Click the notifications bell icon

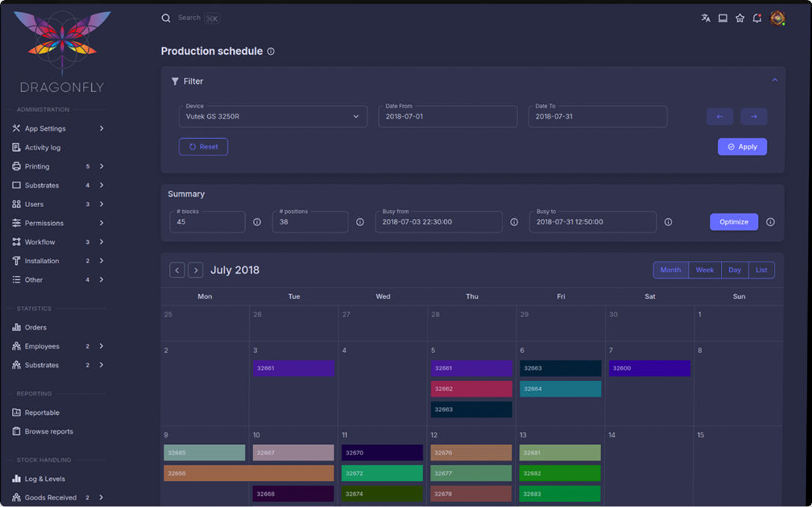(x=757, y=17)
